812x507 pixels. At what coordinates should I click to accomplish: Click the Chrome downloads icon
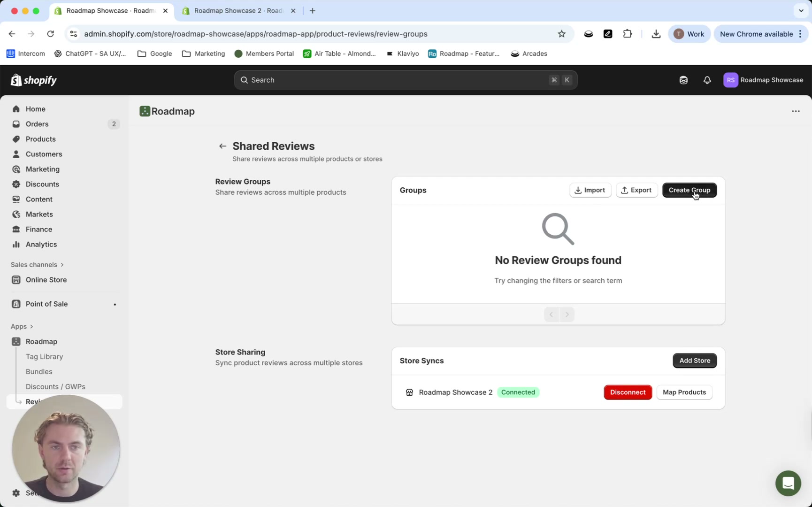point(656,34)
